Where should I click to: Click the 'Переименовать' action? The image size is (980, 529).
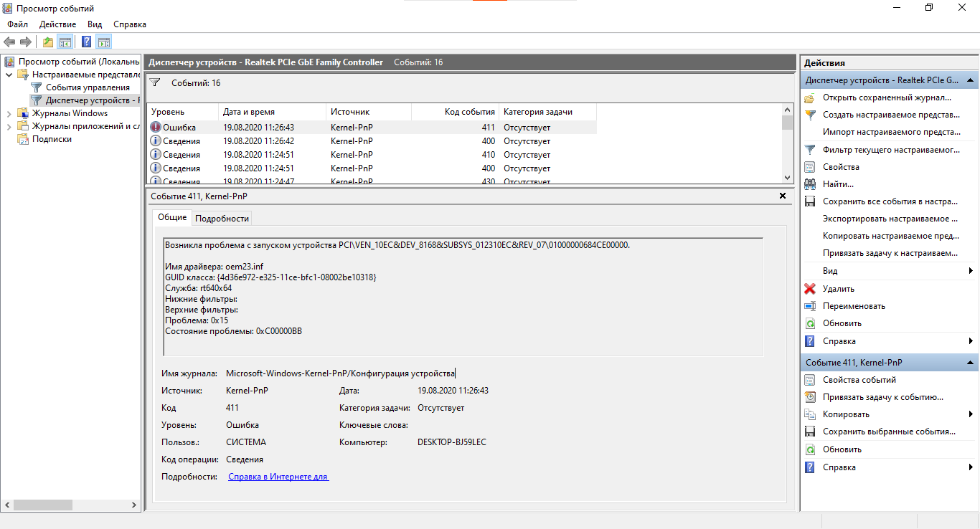pyautogui.click(x=854, y=306)
